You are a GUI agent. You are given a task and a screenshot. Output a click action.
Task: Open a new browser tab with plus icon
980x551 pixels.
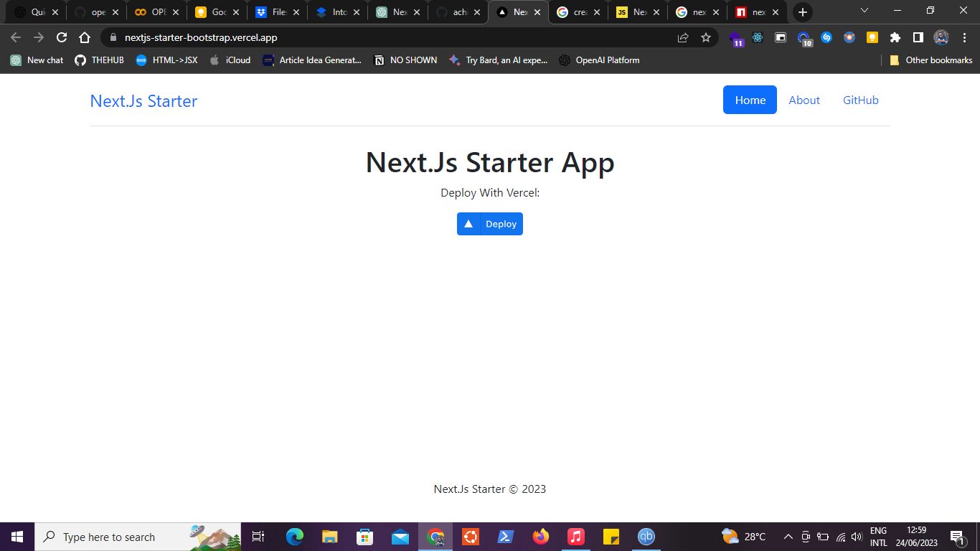803,12
